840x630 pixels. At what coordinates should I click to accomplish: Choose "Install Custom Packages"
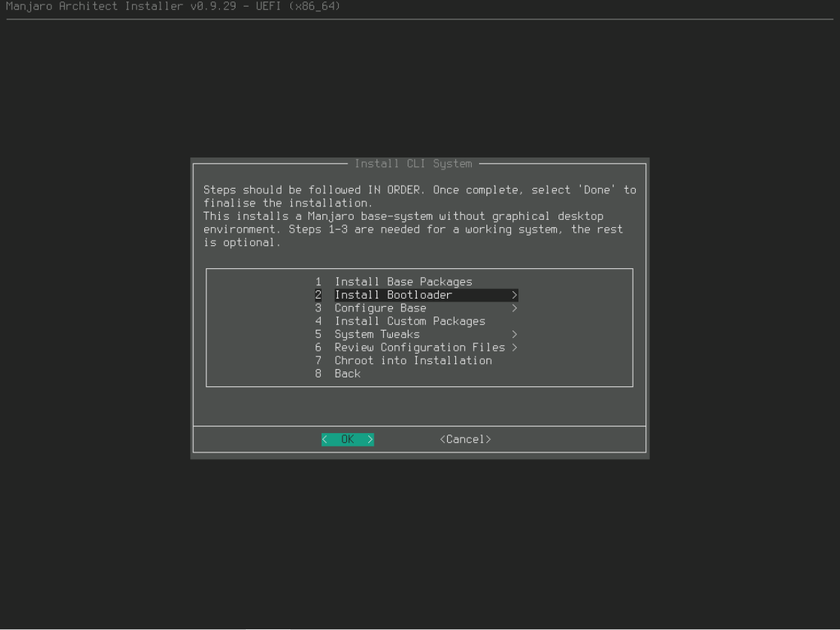pyautogui.click(x=411, y=321)
